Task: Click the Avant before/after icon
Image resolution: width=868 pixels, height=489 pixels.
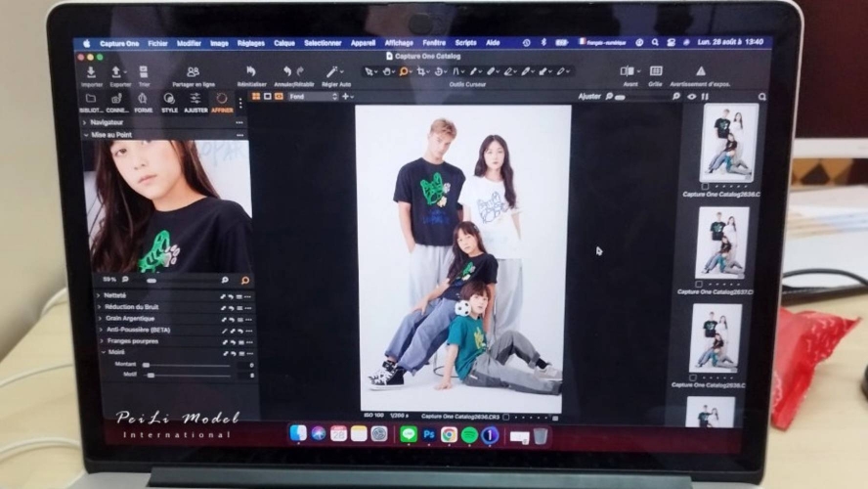Action: pos(627,70)
